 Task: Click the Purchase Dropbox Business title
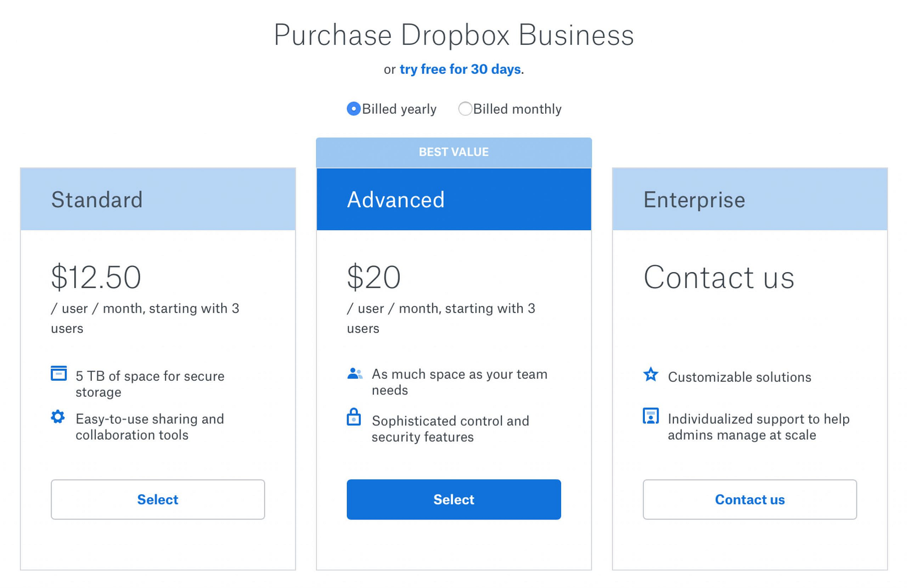[x=453, y=34]
